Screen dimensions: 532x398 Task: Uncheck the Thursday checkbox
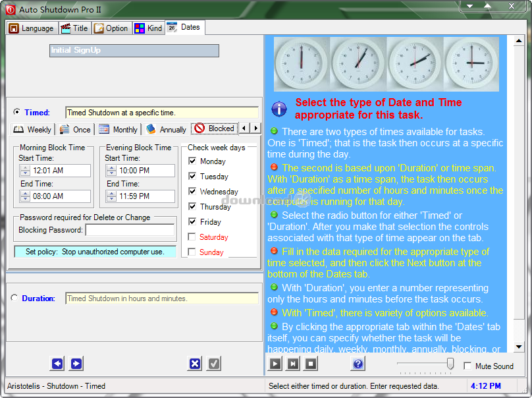[x=192, y=206]
